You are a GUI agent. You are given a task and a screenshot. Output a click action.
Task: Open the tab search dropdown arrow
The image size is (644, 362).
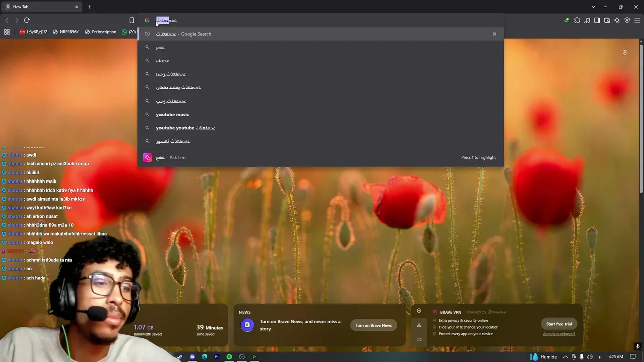click(x=593, y=7)
